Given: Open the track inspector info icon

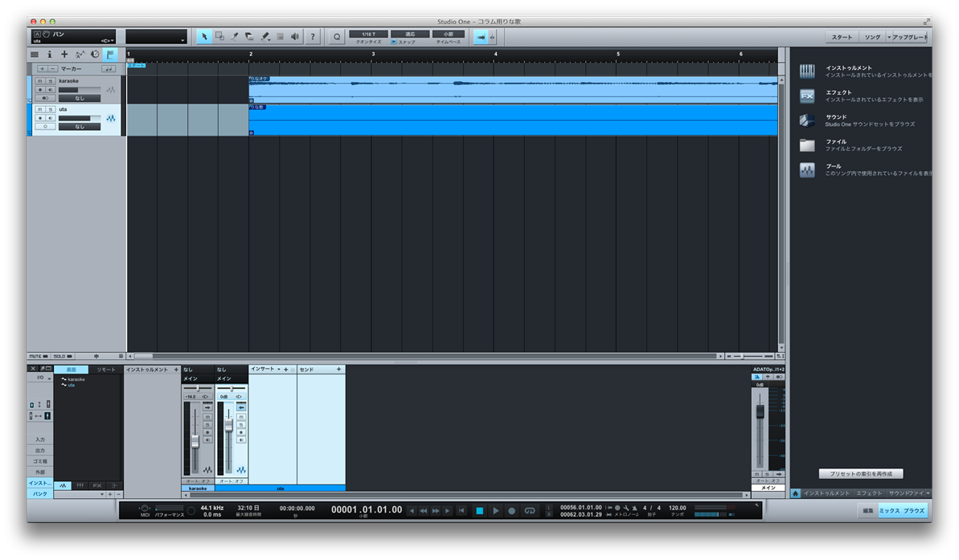Looking at the screenshot, I should pos(49,55).
